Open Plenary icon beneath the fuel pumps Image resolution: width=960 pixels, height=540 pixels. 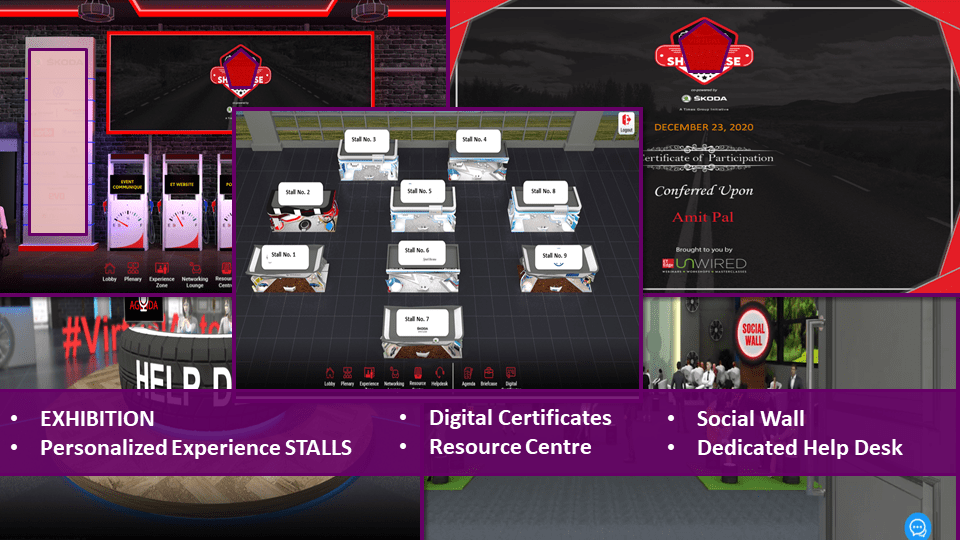(x=135, y=271)
